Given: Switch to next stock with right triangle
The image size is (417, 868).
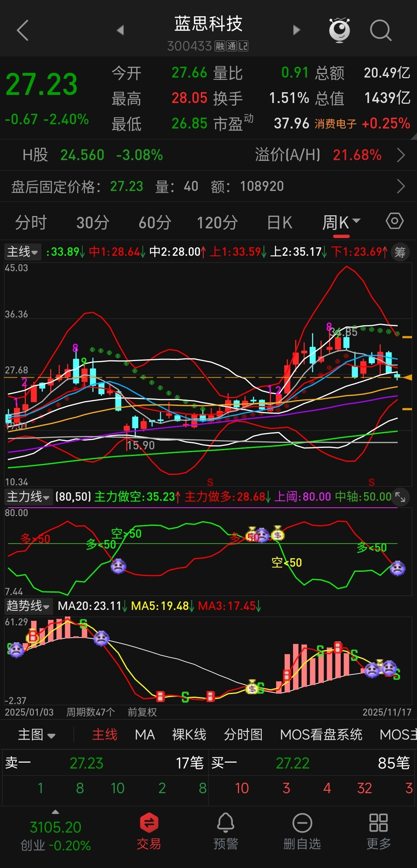Looking at the screenshot, I should pyautogui.click(x=297, y=30).
